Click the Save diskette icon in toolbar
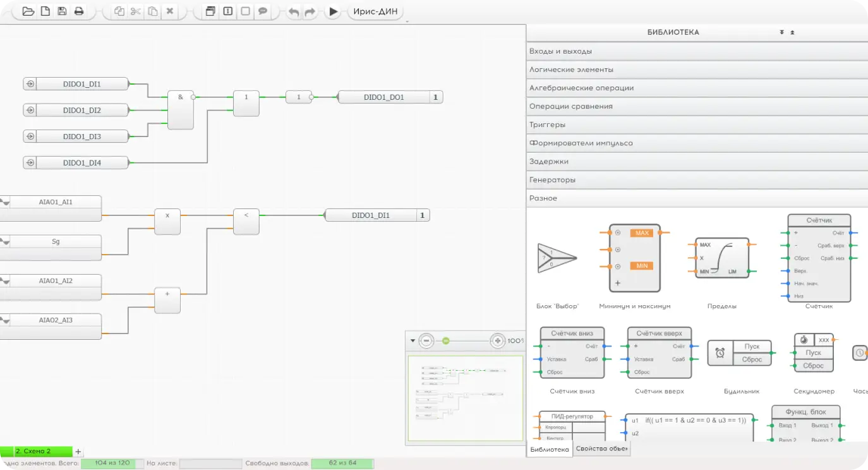868x470 pixels. point(62,11)
